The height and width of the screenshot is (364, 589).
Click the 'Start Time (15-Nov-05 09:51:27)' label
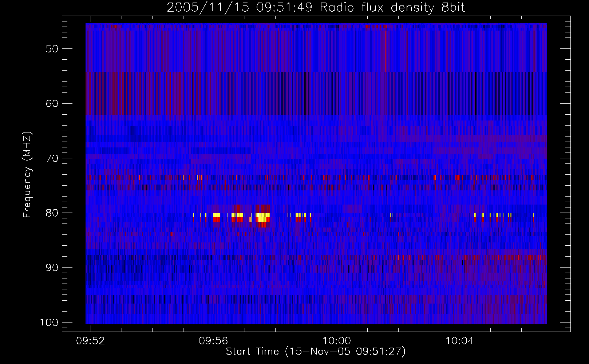pos(316,352)
